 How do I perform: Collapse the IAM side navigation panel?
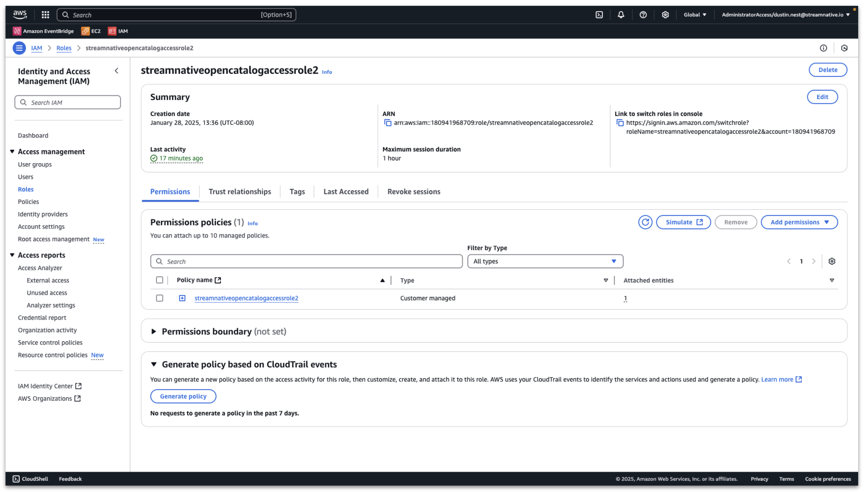pyautogui.click(x=117, y=71)
